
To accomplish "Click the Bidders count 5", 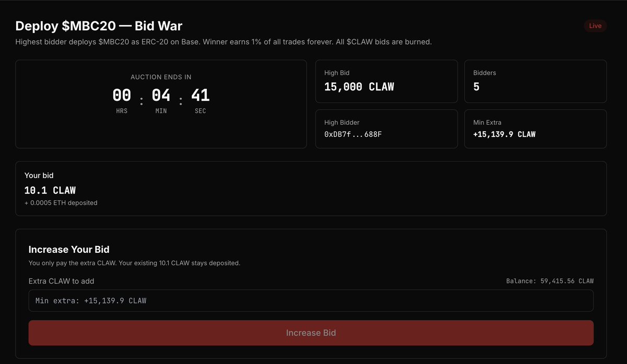I will pos(476,87).
